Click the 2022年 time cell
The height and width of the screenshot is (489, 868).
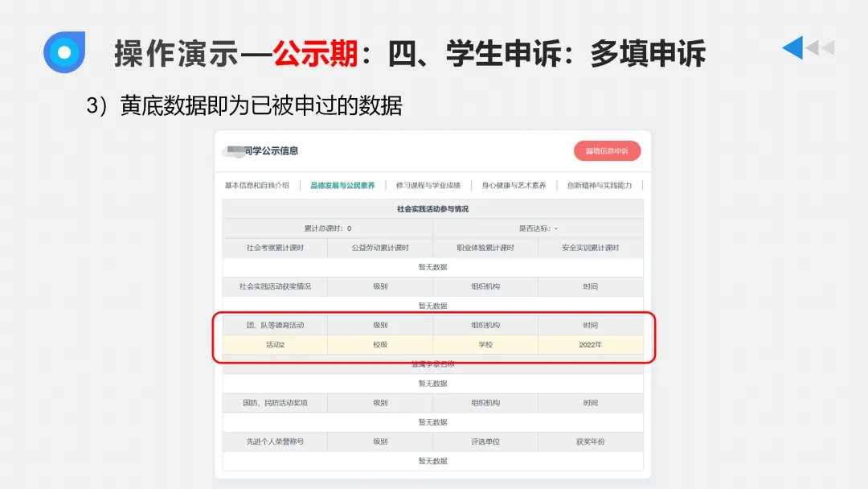click(x=591, y=344)
